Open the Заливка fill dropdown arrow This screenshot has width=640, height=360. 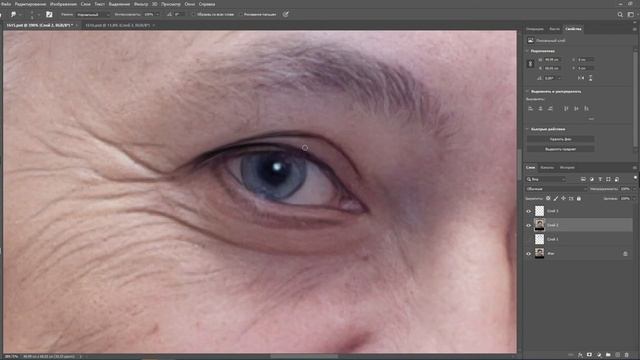click(x=634, y=198)
